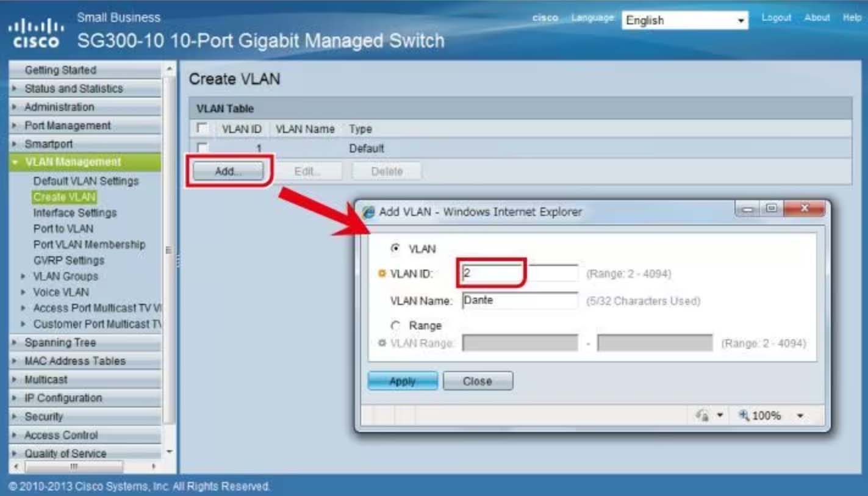Click the sidebar scroll-up arrow
Screen dimensions: 868x496
tap(170, 69)
